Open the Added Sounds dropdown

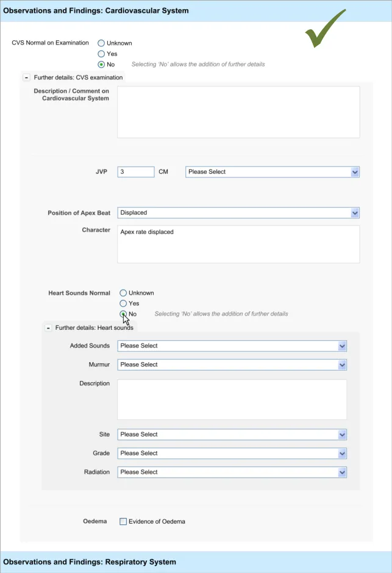pyautogui.click(x=232, y=346)
